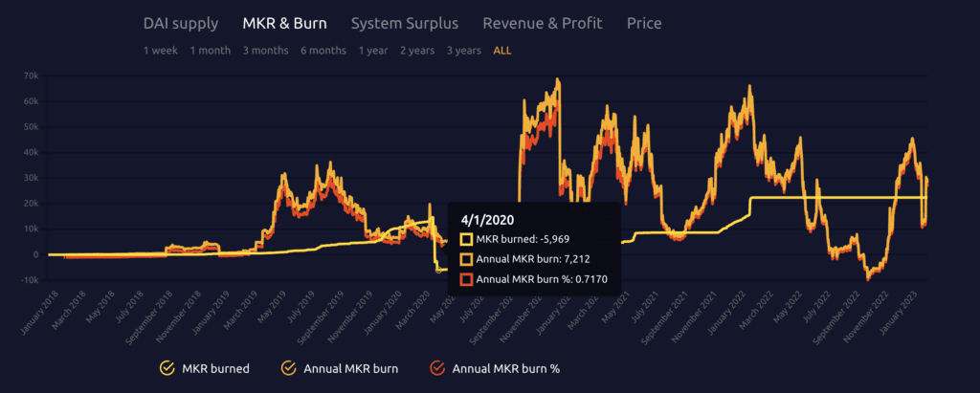Open the Revenue & Profit tab
The height and width of the screenshot is (393, 980).
coord(543,24)
